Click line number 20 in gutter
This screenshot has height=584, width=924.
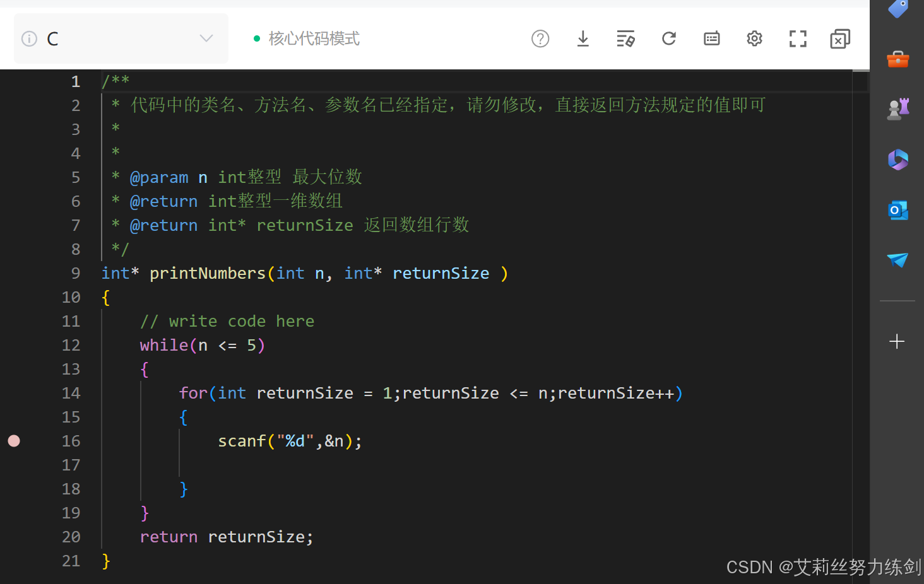pos(71,537)
